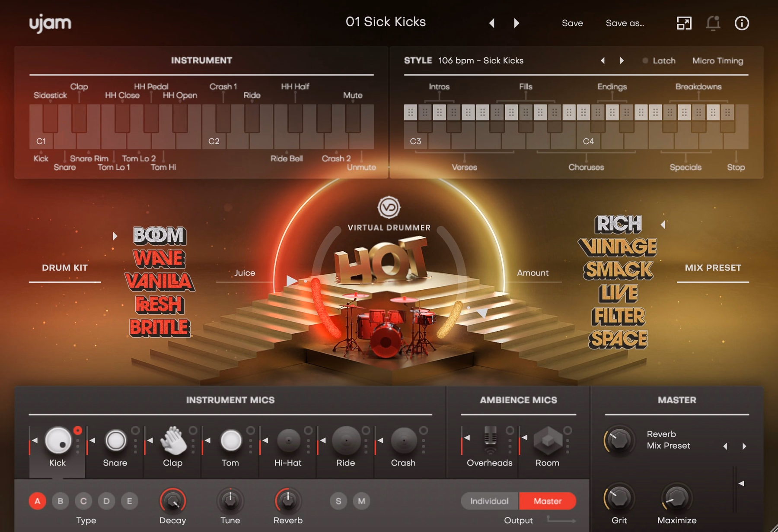Choose the SMACK mix preset
The height and width of the screenshot is (532, 778).
[618, 270]
